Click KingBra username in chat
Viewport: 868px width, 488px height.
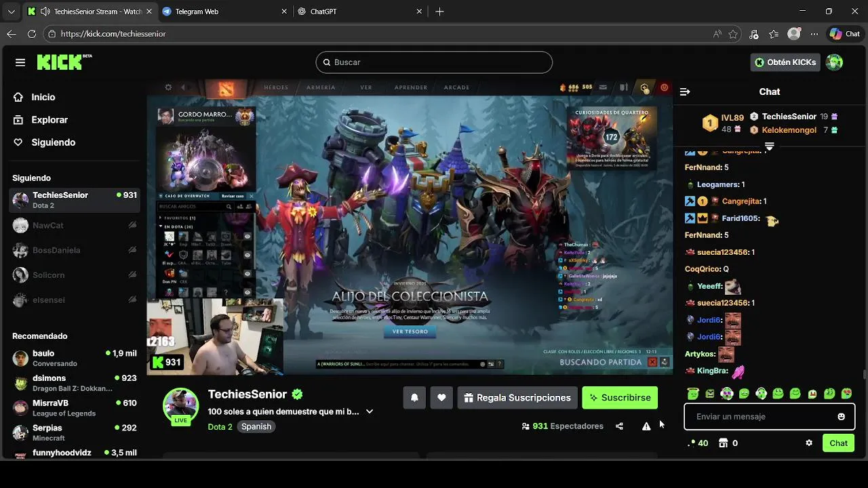coord(712,371)
